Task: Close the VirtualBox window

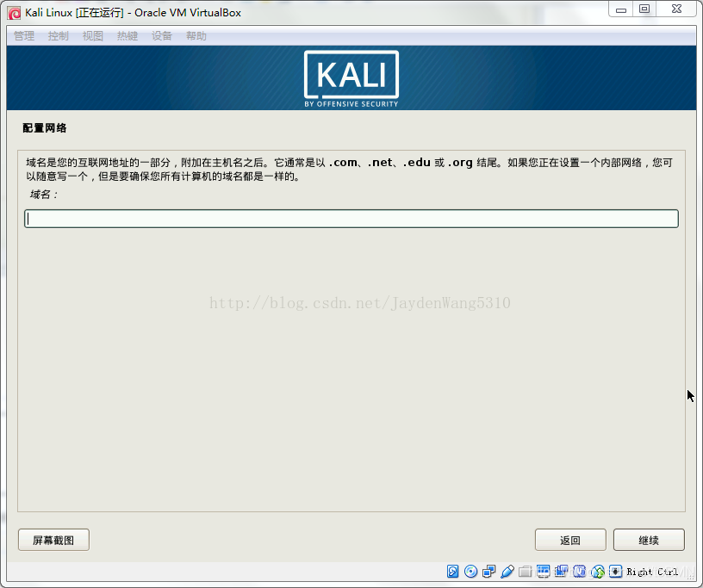Action: coord(677,9)
